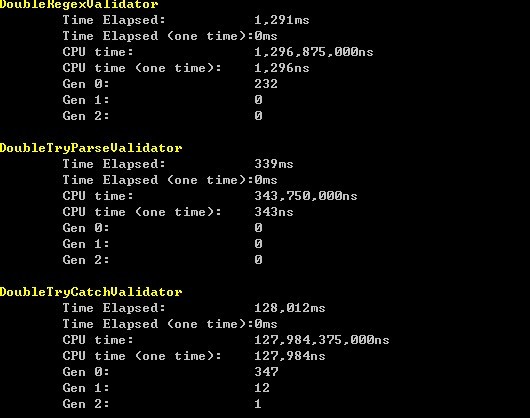Click the Gen 1 value 12
The image size is (530, 418).
(262, 388)
